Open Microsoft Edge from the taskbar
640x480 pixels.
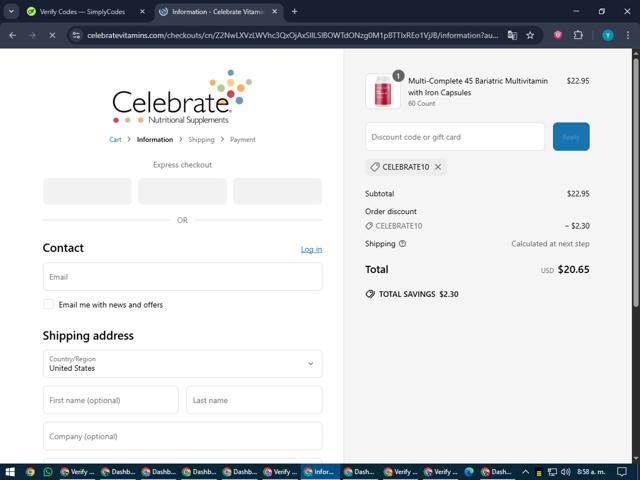pyautogui.click(x=469, y=472)
